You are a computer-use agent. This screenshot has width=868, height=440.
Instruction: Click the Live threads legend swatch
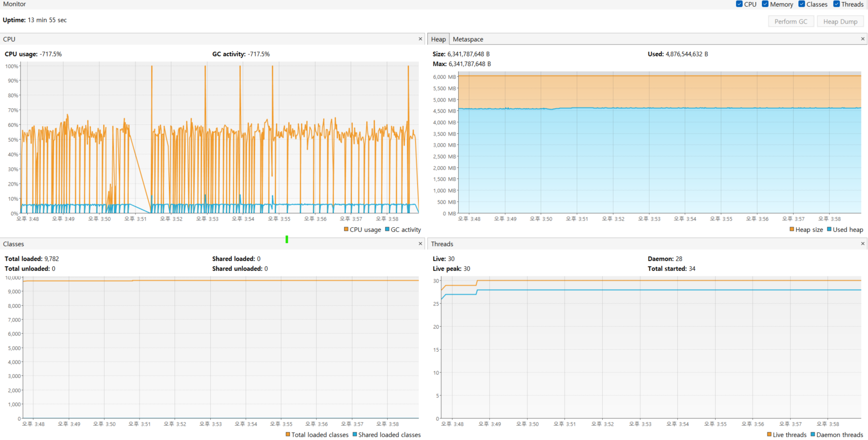pos(770,434)
